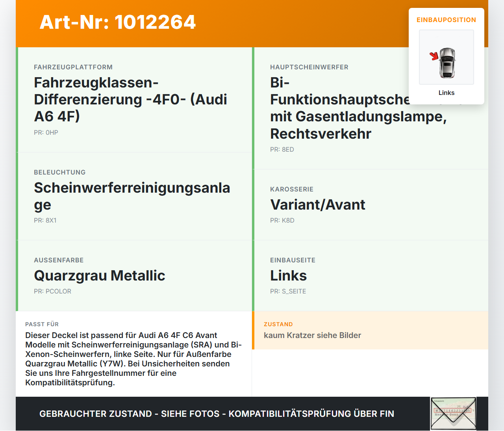Click the car diagram showing Einbauposition

click(x=447, y=57)
